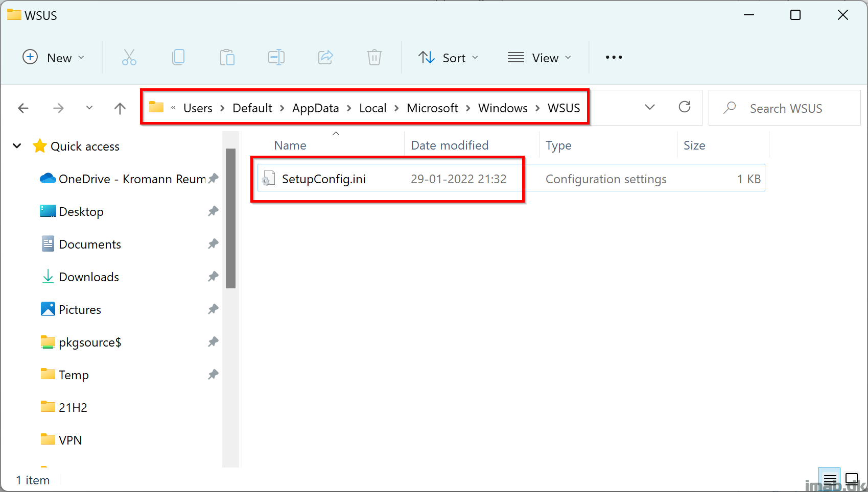
Task: Open the VPN folder in sidebar
Action: click(x=70, y=440)
